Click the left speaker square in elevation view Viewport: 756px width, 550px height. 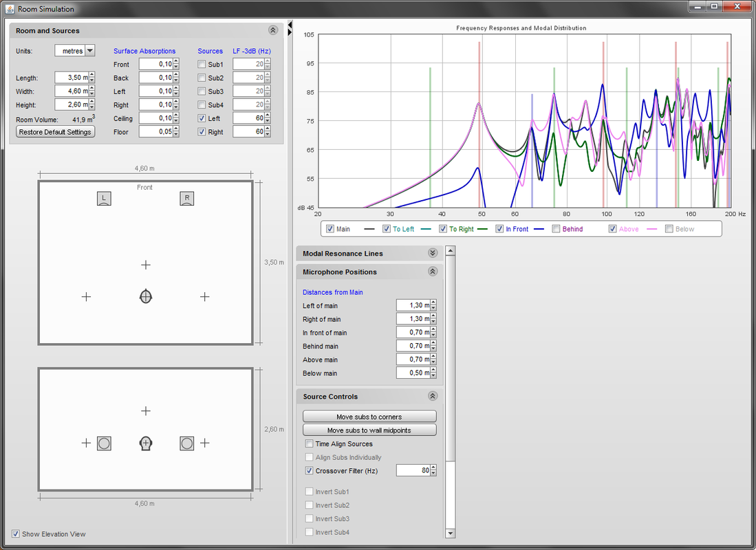(104, 443)
